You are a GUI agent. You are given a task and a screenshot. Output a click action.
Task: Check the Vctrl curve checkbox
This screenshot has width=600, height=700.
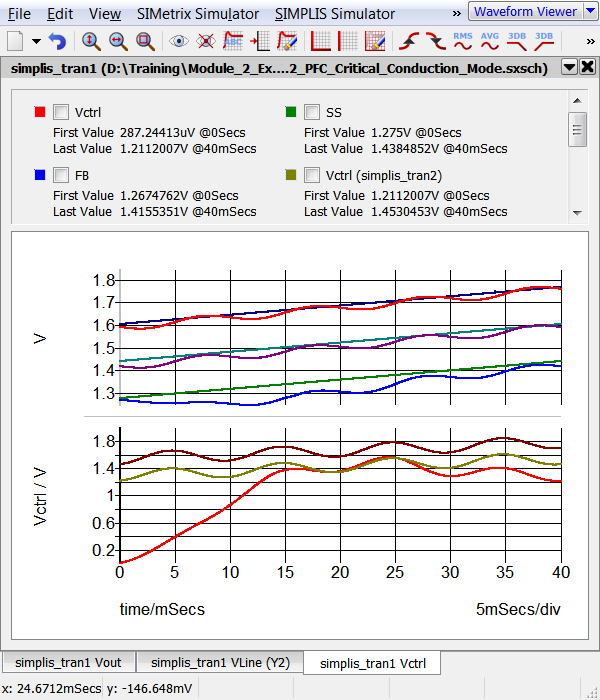[x=61, y=112]
